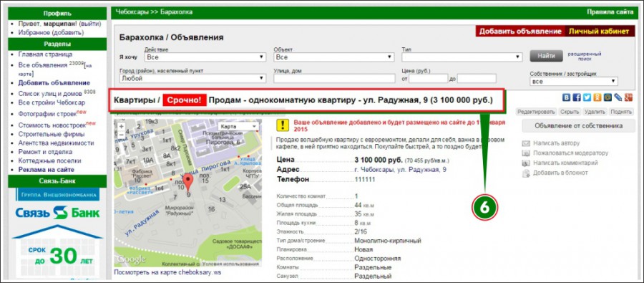Open Все объявления sidebar link

pos(43,65)
